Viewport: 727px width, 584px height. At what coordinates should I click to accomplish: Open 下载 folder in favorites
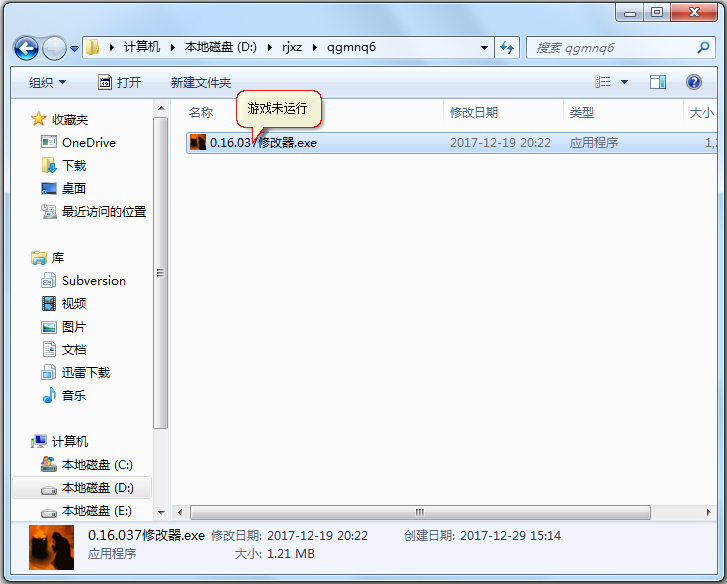click(x=74, y=165)
